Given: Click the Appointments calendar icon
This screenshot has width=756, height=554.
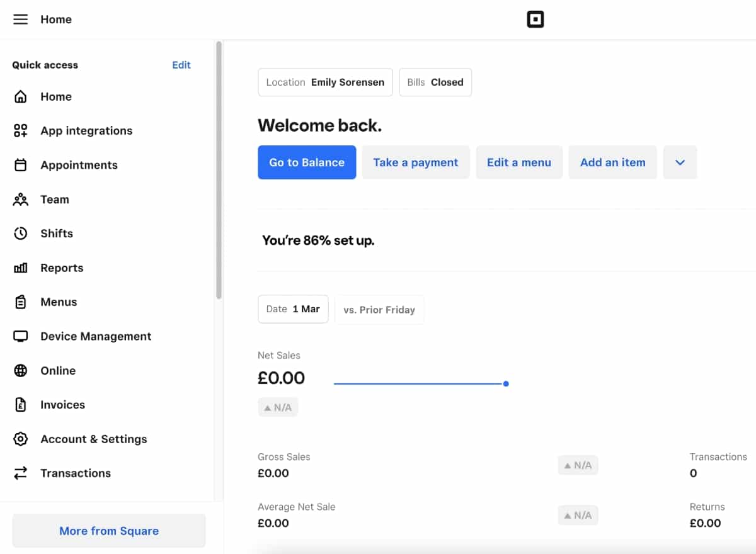Looking at the screenshot, I should coord(21,165).
